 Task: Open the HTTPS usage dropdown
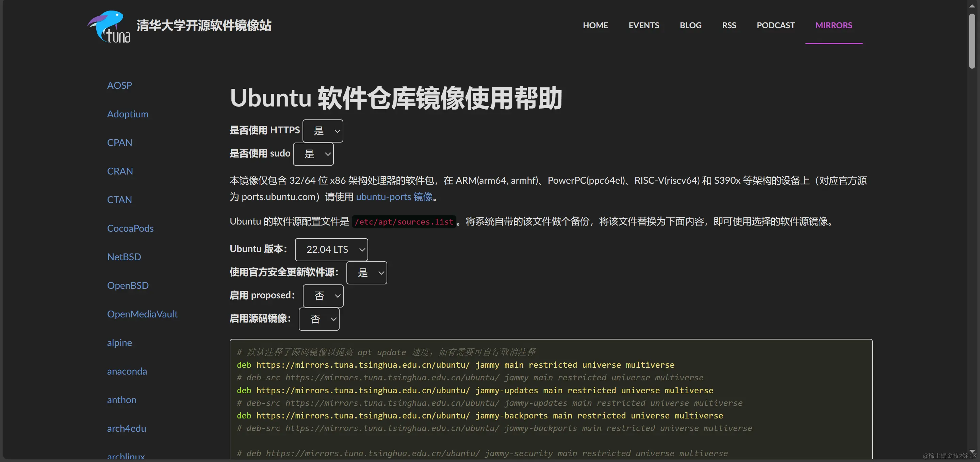323,131
